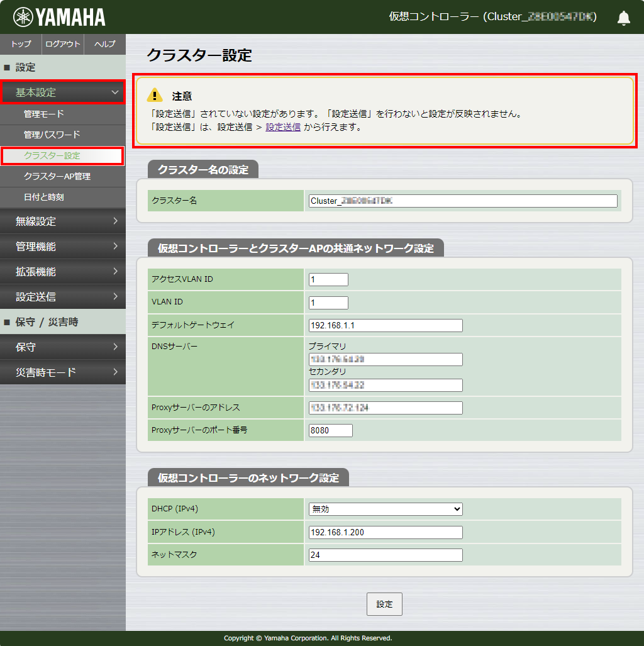Open the DHCP (IPv4) dropdown
644x646 pixels.
point(386,509)
